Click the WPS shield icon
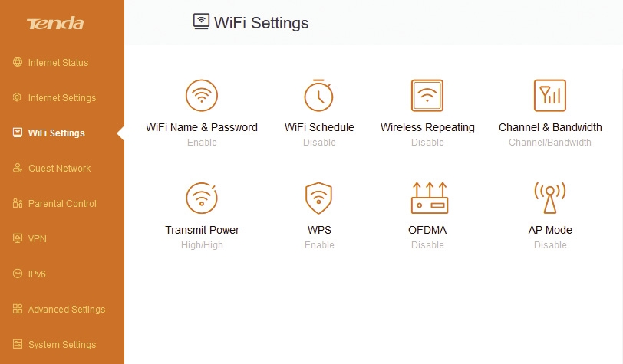The height and width of the screenshot is (364, 623). pyautogui.click(x=318, y=198)
